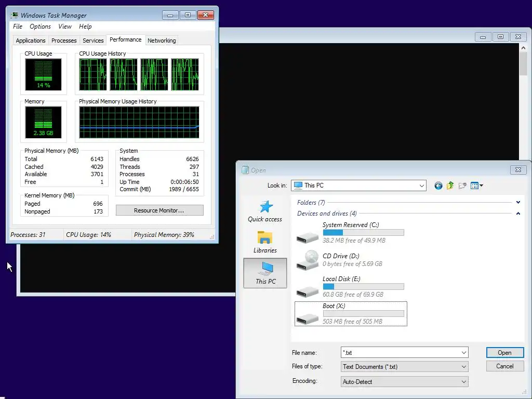Select Libraries in places bar

(265, 242)
